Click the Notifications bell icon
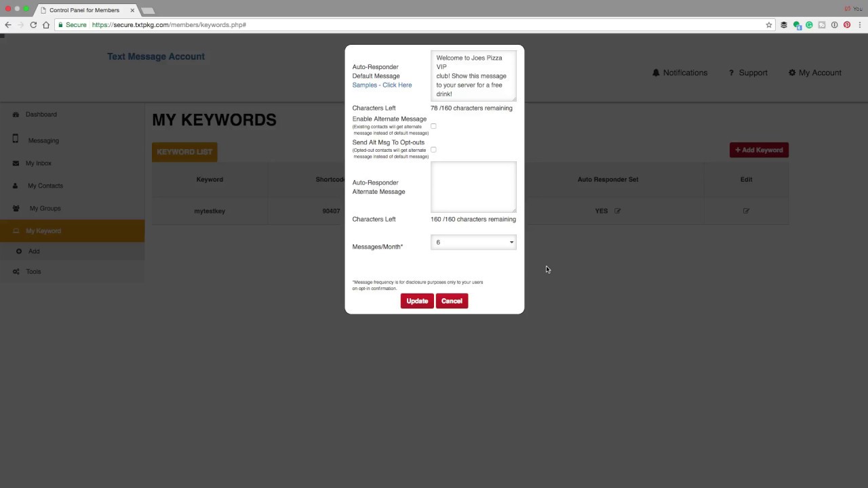The width and height of the screenshot is (868, 488). coord(656,73)
